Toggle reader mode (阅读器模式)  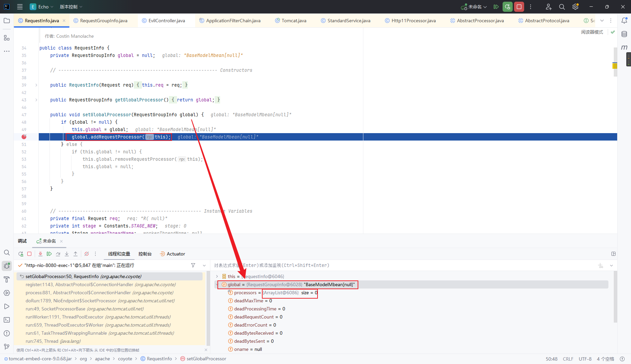pos(592,32)
